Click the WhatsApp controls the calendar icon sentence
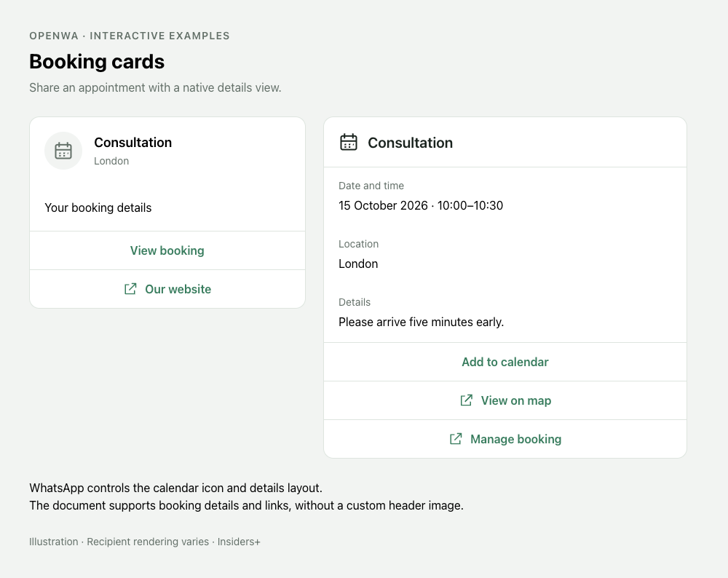 pos(175,488)
